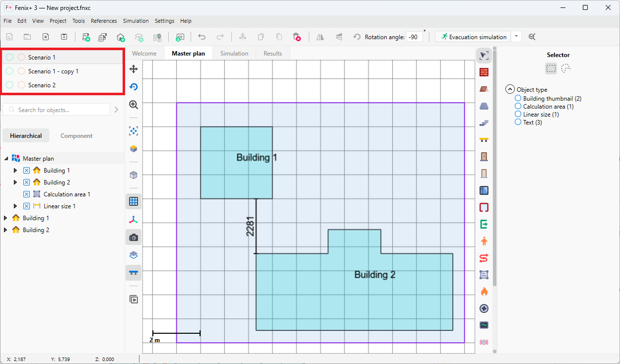Select the green Exit tool
The image size is (620, 364).
484,224
